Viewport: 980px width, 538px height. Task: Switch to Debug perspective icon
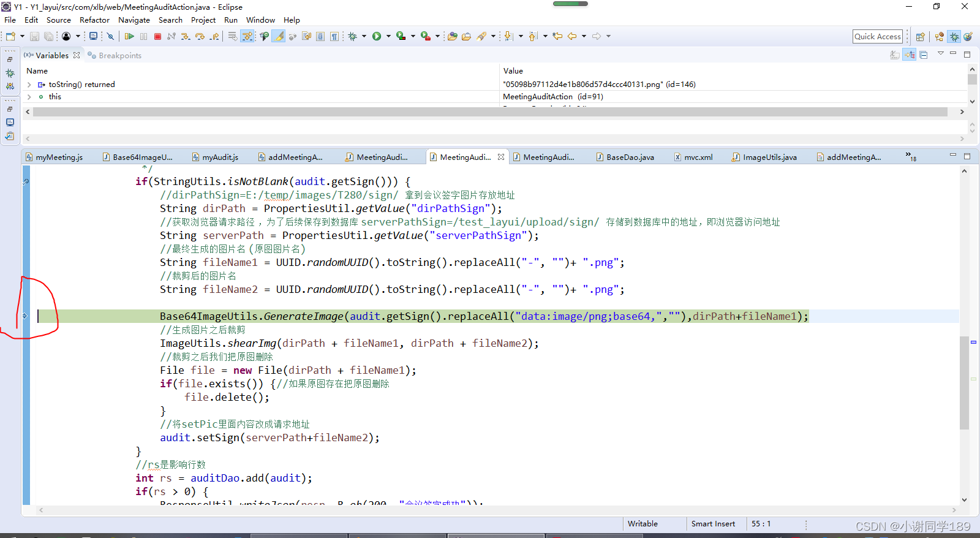coord(954,37)
